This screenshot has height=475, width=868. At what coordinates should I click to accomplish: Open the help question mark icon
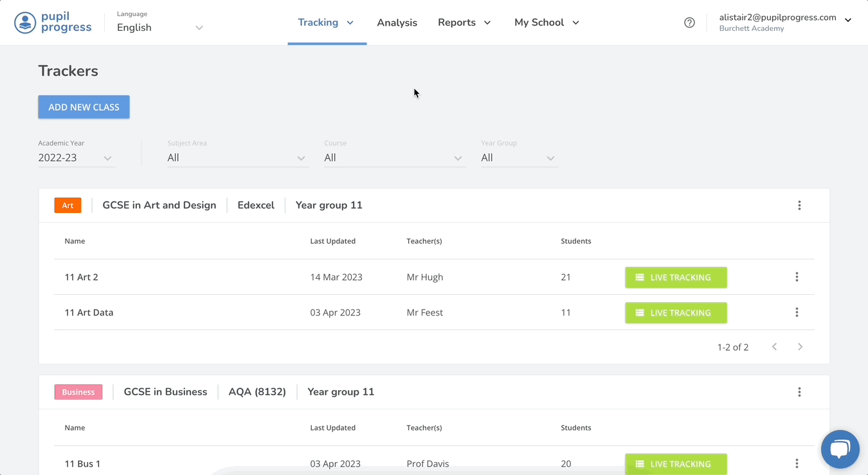(689, 23)
